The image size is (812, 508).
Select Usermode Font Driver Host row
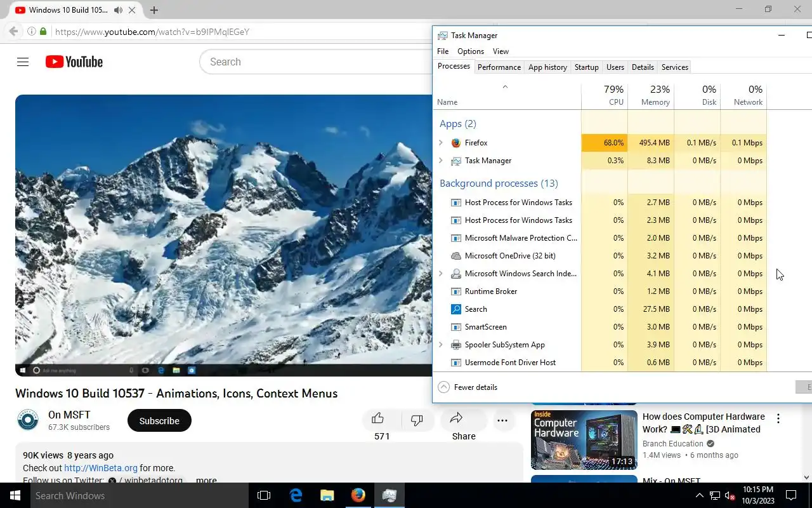click(x=600, y=363)
